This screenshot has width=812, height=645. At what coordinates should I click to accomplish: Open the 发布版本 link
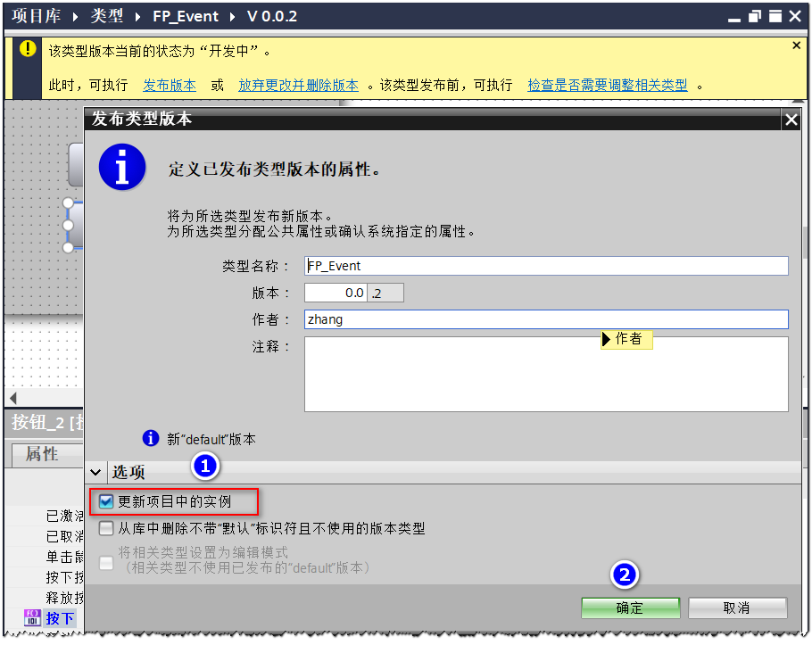(170, 85)
